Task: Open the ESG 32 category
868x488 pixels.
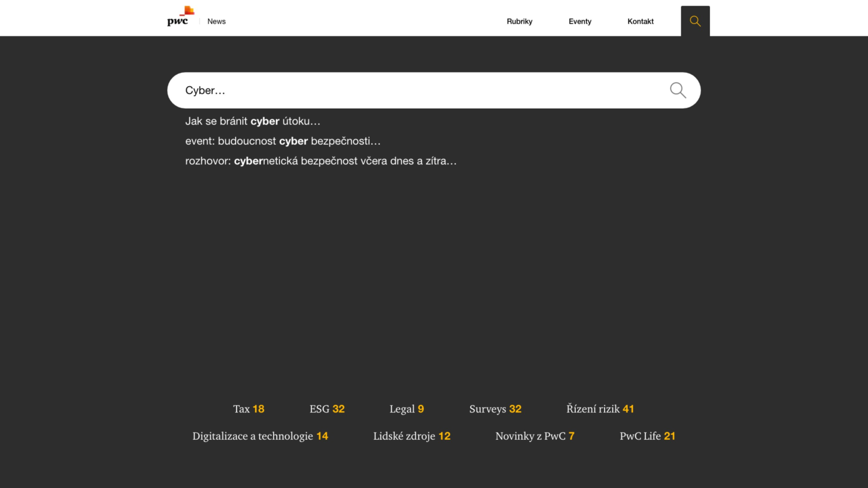Action: 327,409
